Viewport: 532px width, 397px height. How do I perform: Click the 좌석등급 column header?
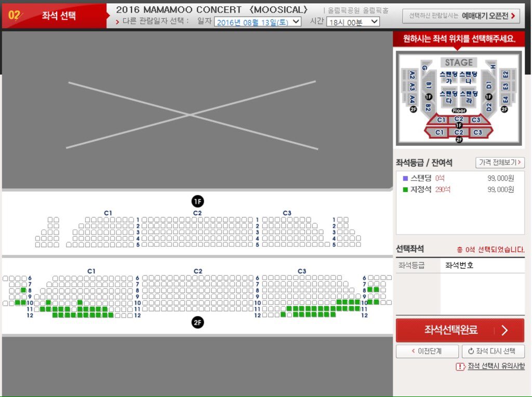point(411,265)
